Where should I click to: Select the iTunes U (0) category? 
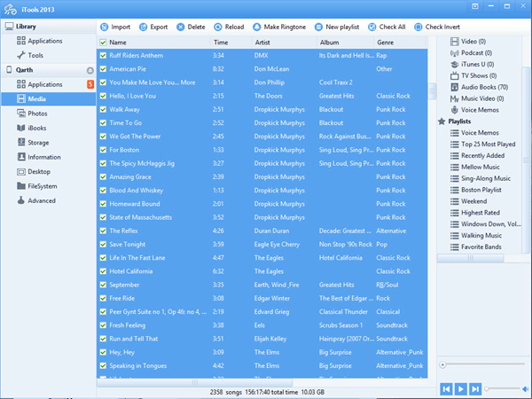[473, 64]
